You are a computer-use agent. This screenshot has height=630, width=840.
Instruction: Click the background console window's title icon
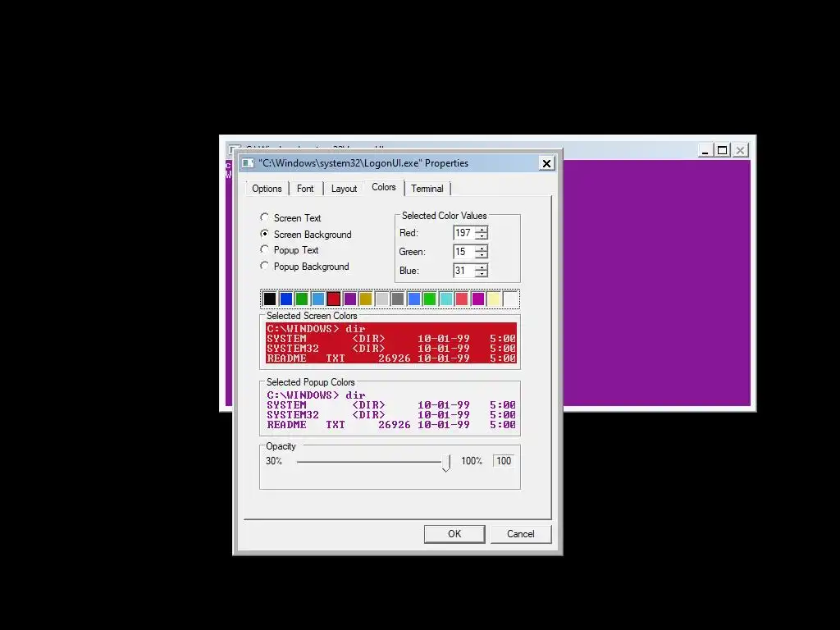click(234, 148)
